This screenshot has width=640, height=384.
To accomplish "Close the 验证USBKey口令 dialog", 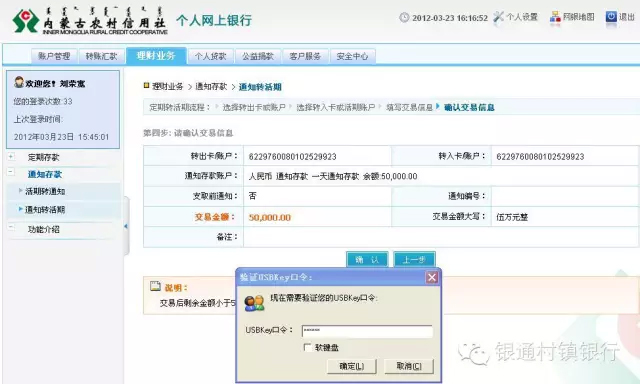I will (x=431, y=277).
